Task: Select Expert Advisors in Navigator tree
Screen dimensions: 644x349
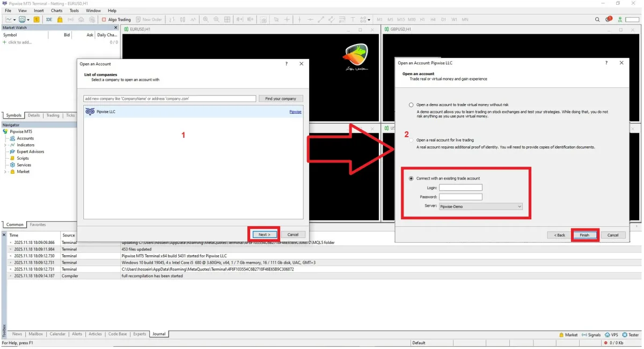Action: point(31,152)
